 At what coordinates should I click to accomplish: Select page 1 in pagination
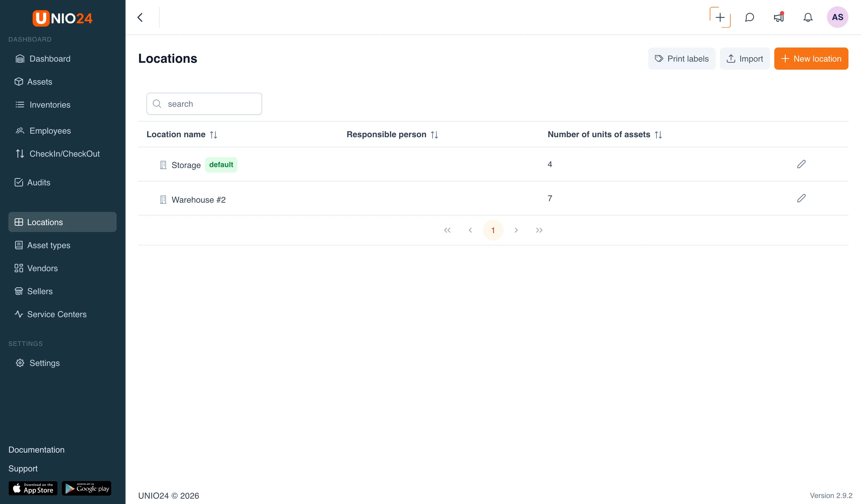point(493,230)
